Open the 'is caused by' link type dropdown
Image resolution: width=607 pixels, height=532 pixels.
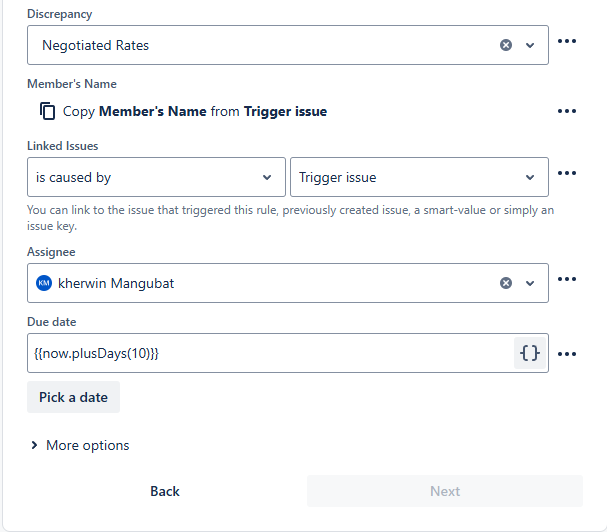click(x=156, y=177)
